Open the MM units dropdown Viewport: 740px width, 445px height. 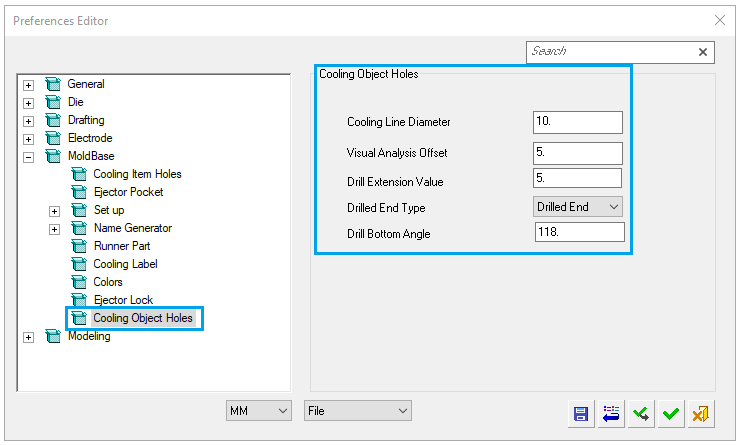pyautogui.click(x=258, y=411)
